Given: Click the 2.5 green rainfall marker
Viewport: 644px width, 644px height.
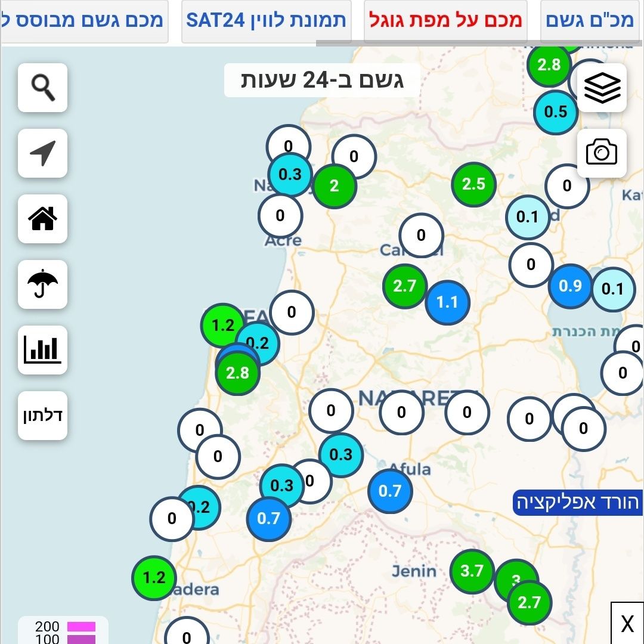Looking at the screenshot, I should (x=473, y=184).
